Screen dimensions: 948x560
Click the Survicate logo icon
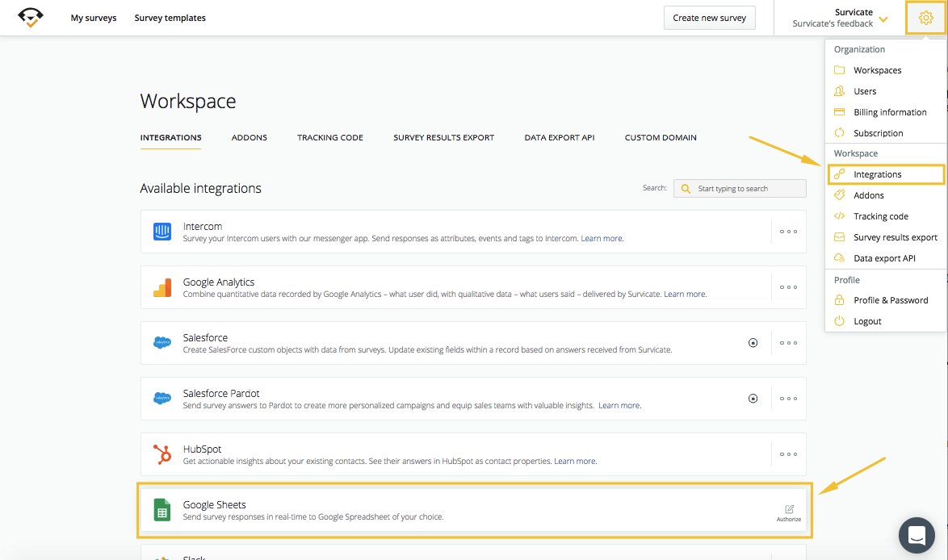pos(30,18)
